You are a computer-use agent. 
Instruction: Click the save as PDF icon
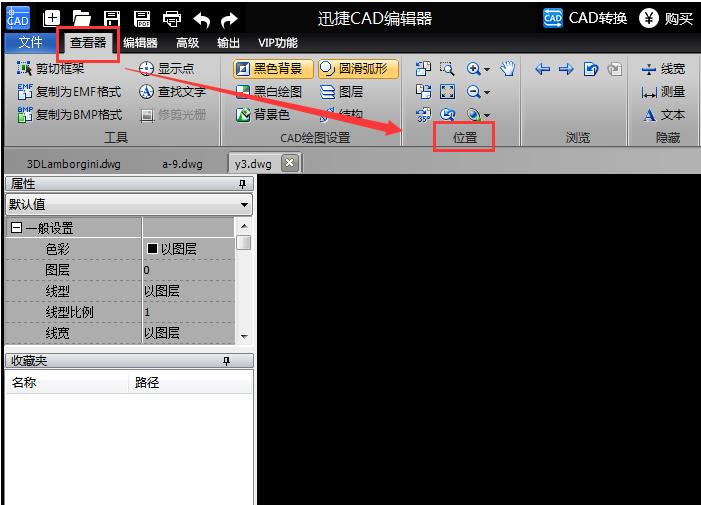coord(142,18)
